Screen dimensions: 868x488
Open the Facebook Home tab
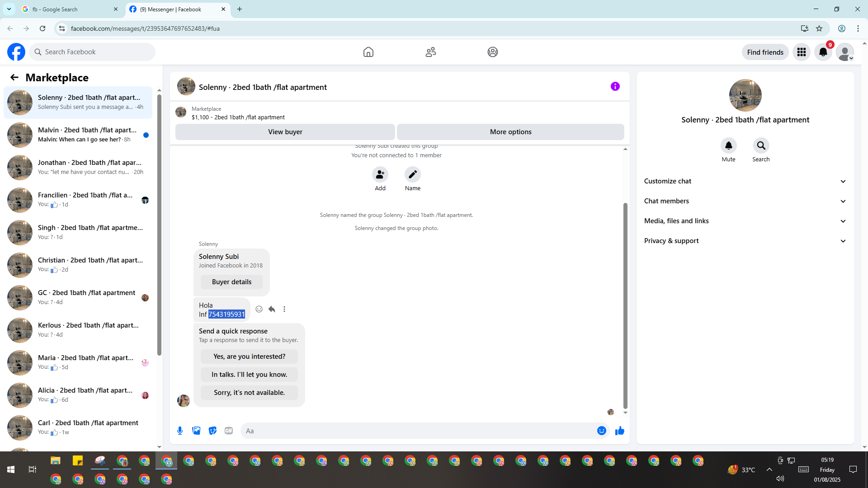coord(368,52)
